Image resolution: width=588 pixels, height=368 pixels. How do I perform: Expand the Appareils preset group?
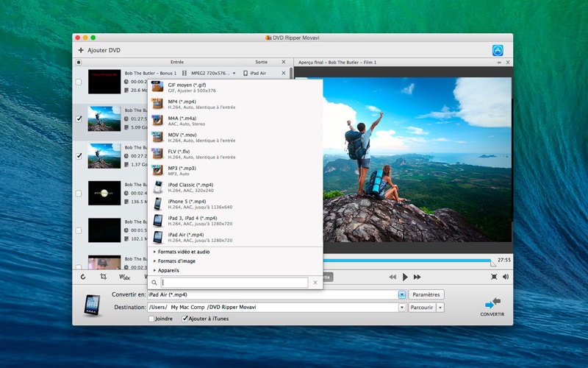pos(168,270)
